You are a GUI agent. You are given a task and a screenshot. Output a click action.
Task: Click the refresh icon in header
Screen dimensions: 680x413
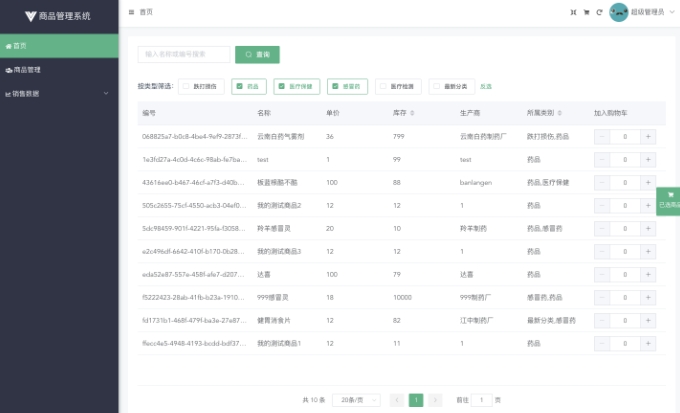tap(599, 12)
